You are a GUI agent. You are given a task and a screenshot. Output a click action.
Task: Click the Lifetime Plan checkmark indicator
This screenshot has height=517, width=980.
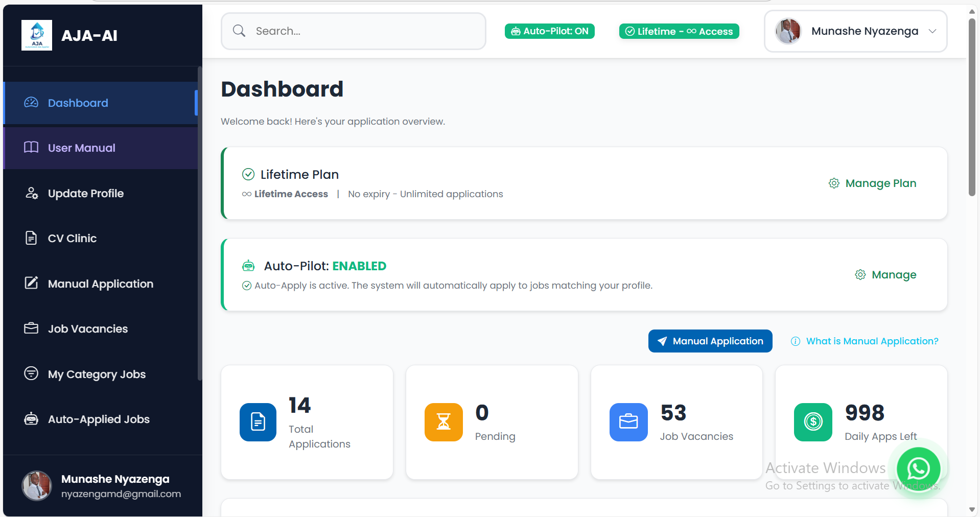(x=248, y=174)
